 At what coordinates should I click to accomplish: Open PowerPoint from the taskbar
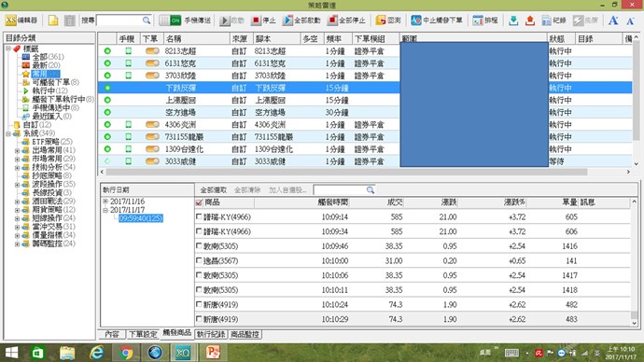[x=213, y=353]
